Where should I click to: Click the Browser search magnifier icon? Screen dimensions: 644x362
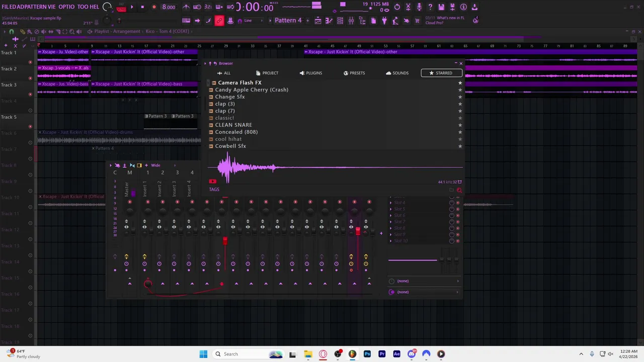tap(459, 190)
